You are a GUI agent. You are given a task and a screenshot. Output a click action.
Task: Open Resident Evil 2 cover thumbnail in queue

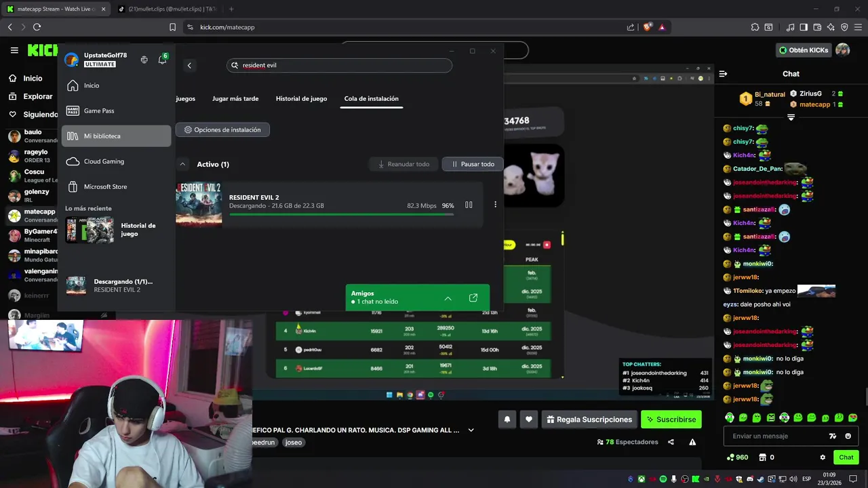point(199,204)
